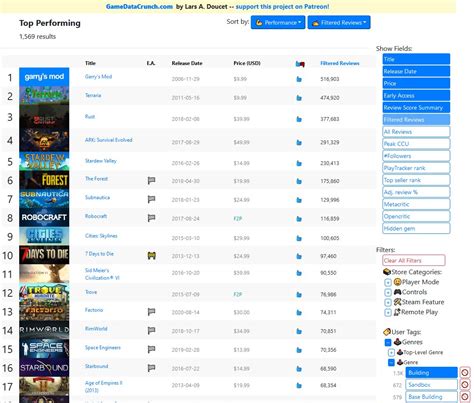
Task: Click Clear All Filters button
Action: point(414,260)
